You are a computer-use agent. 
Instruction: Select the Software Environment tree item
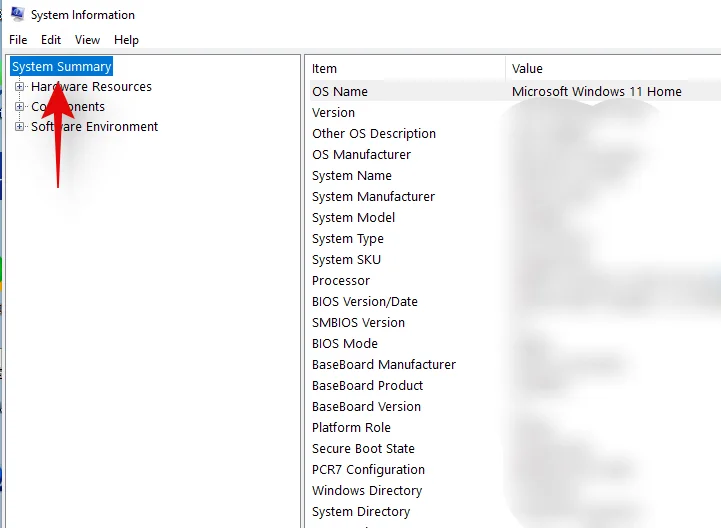tap(94, 126)
